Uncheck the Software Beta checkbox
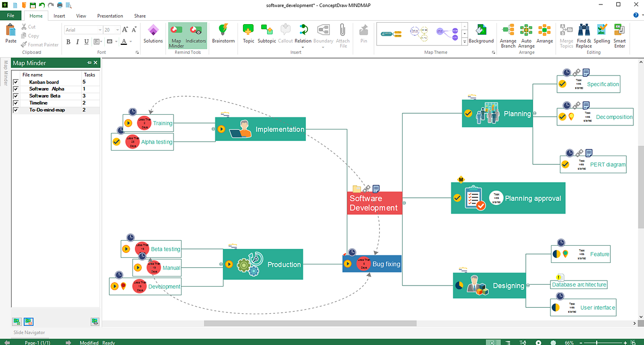 tap(16, 96)
